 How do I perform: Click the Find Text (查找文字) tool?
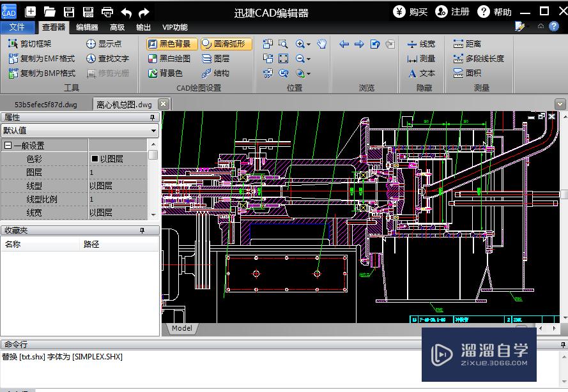(x=107, y=59)
